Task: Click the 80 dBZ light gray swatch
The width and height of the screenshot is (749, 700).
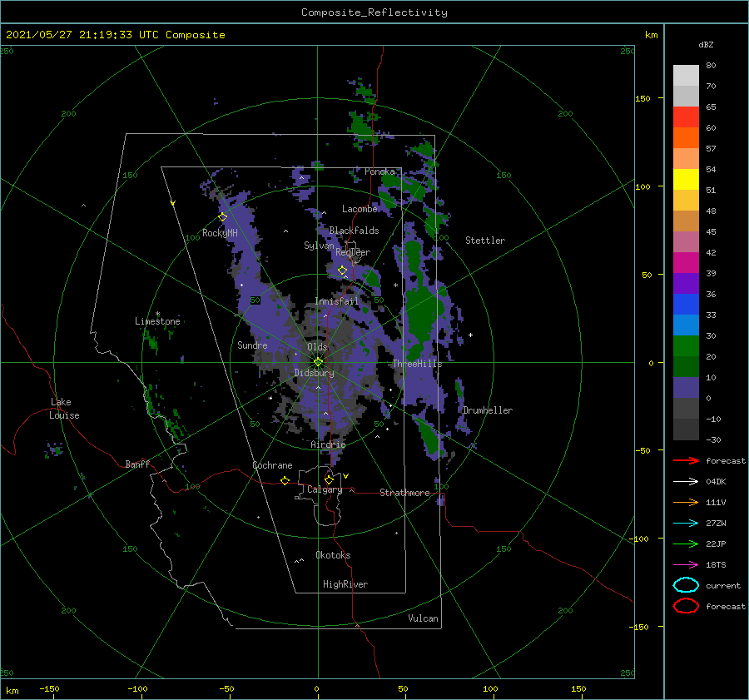Action: [x=686, y=76]
